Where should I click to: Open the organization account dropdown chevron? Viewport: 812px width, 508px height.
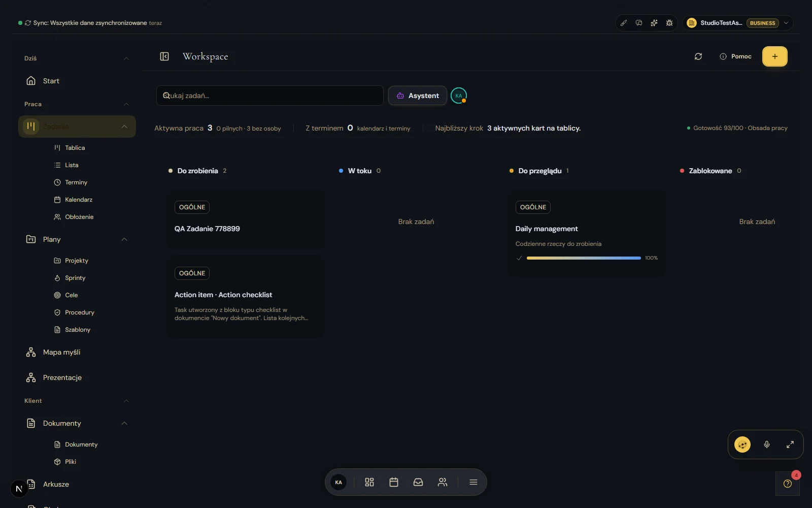pos(786,23)
